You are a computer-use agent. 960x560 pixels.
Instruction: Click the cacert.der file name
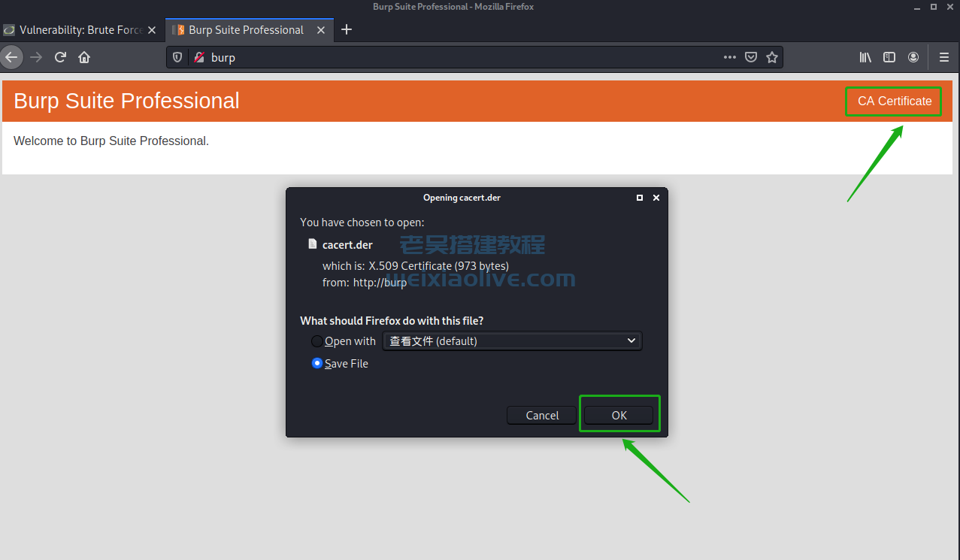[x=347, y=244]
